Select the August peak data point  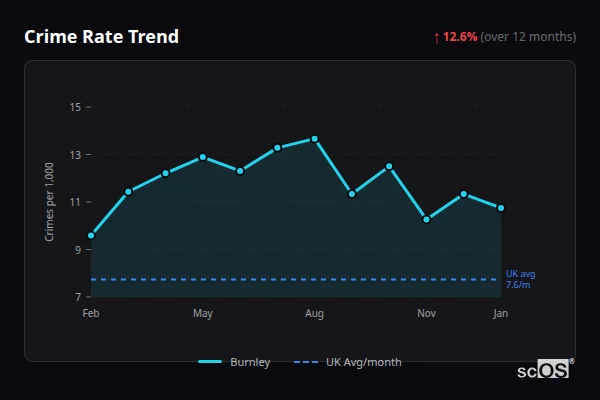click(x=315, y=139)
